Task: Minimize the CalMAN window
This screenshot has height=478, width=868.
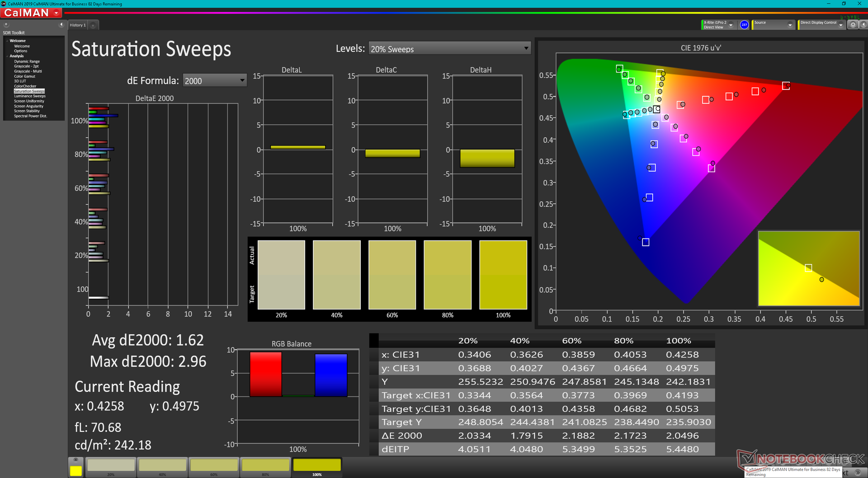Action: click(829, 4)
